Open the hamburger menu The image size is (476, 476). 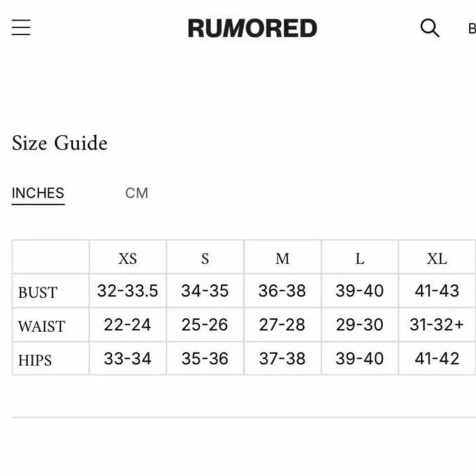(x=21, y=28)
